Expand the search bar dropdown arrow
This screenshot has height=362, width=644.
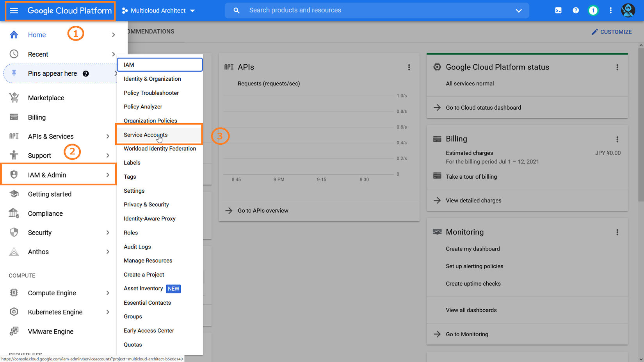518,11
